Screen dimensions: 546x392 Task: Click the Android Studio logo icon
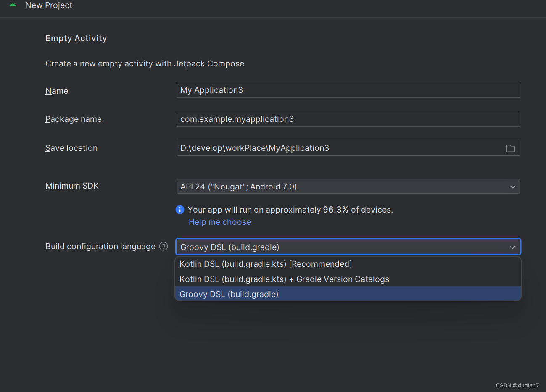pyautogui.click(x=13, y=5)
